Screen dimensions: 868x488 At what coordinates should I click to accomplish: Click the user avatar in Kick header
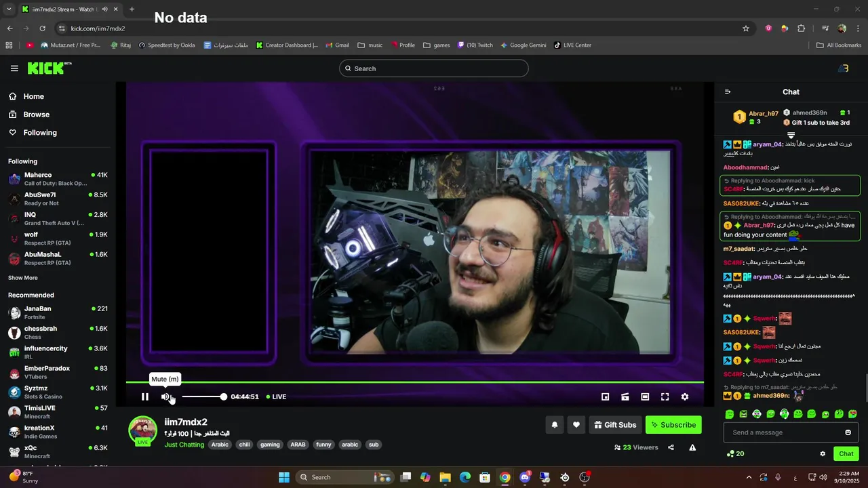pyautogui.click(x=844, y=68)
